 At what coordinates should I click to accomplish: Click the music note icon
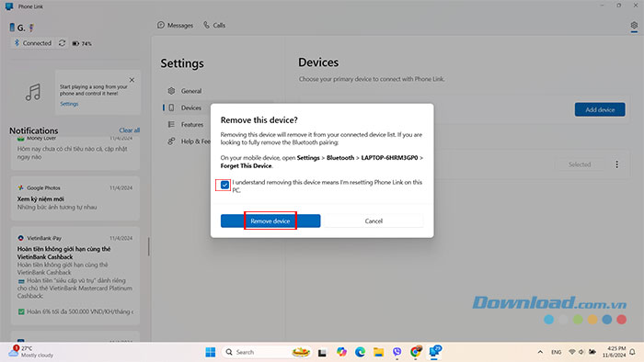tap(33, 92)
